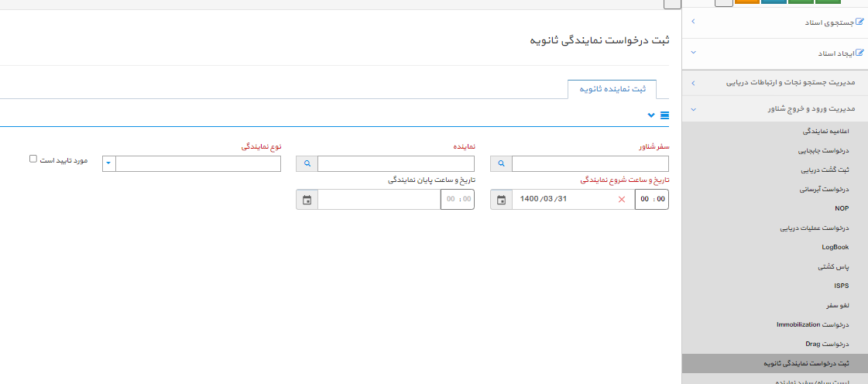The height and width of the screenshot is (384, 868).
Task: Clear the 1400/03/31 start date with red X
Action: point(622,200)
